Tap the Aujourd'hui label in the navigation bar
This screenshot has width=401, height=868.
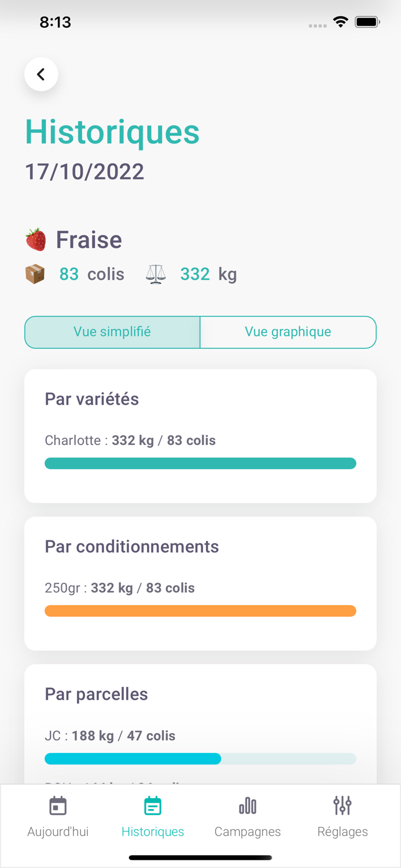tap(57, 832)
